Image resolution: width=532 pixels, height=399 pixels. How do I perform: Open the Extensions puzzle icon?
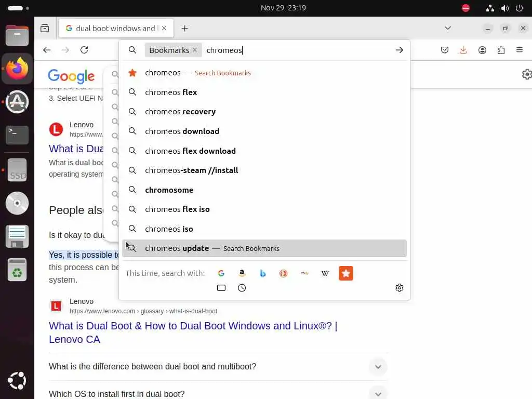click(501, 50)
